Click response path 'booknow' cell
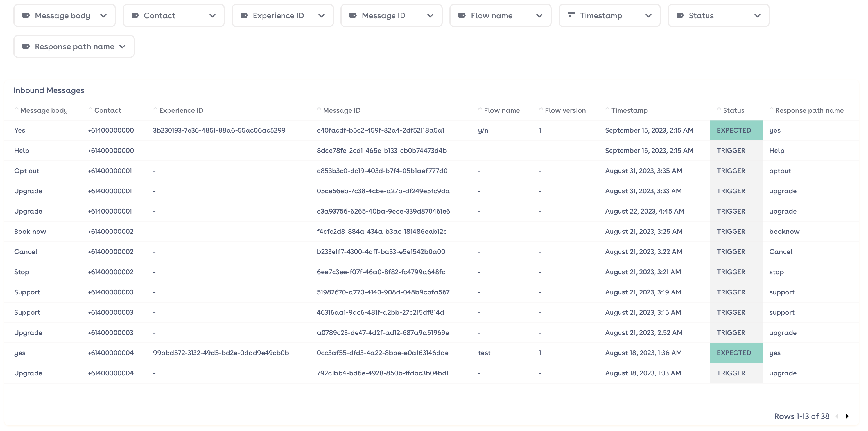Image resolution: width=868 pixels, height=431 pixels. 785,231
